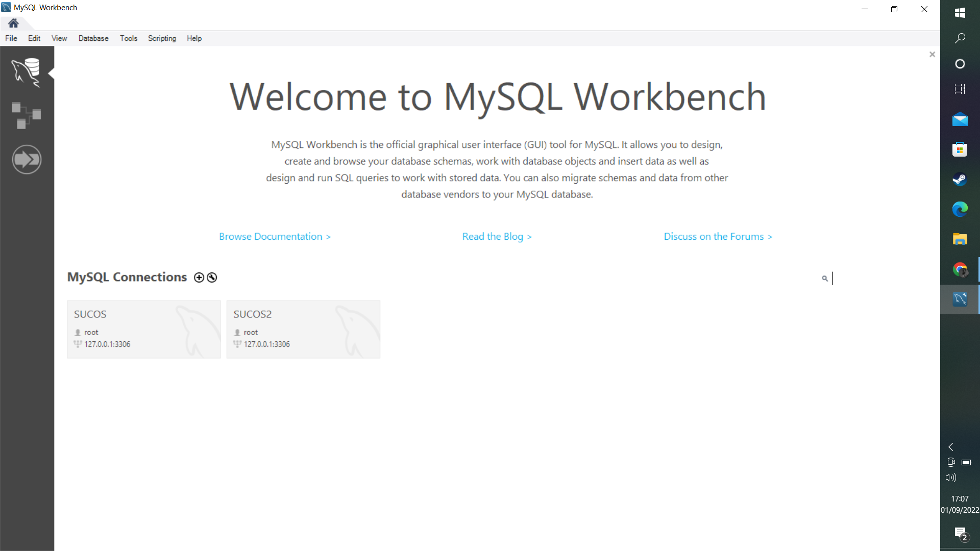980x551 pixels.
Task: Minimize the MySQL Workbench window
Action: pyautogui.click(x=865, y=9)
